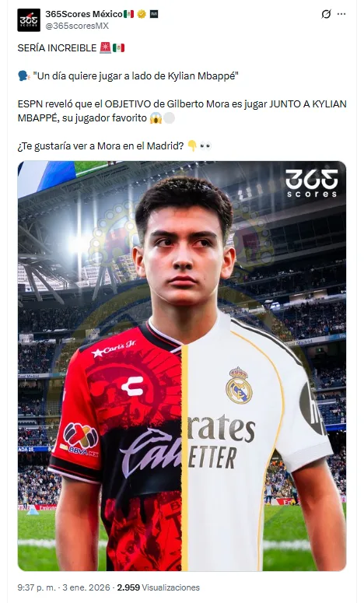Click the speaking head emoji before the quote
Viewport: 364px width, 603px height.
(x=23, y=75)
